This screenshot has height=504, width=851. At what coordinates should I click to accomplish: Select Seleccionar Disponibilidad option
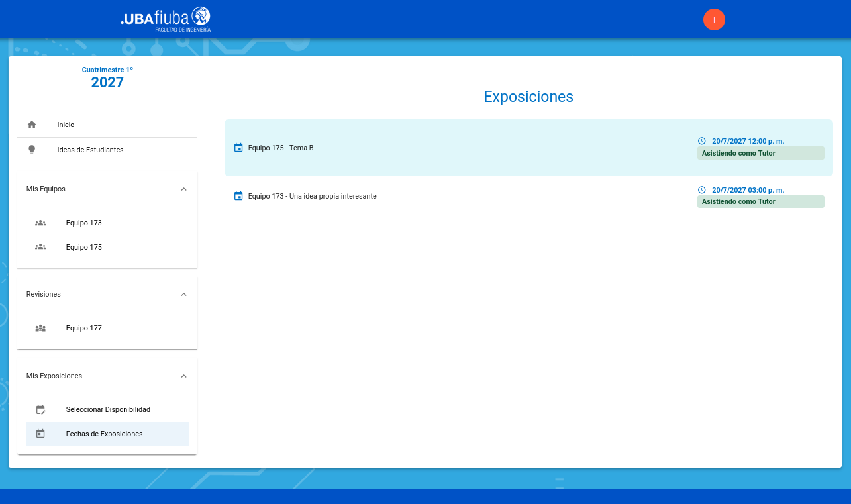108,409
